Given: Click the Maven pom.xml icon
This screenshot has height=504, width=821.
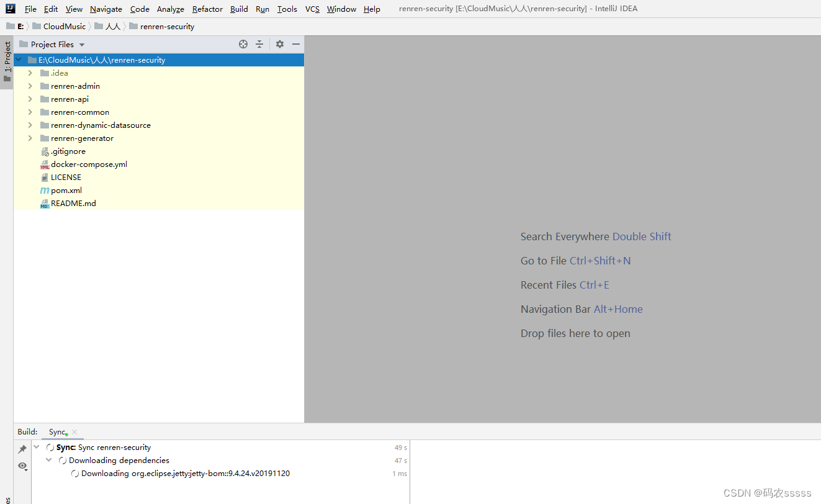Looking at the screenshot, I should tap(45, 191).
